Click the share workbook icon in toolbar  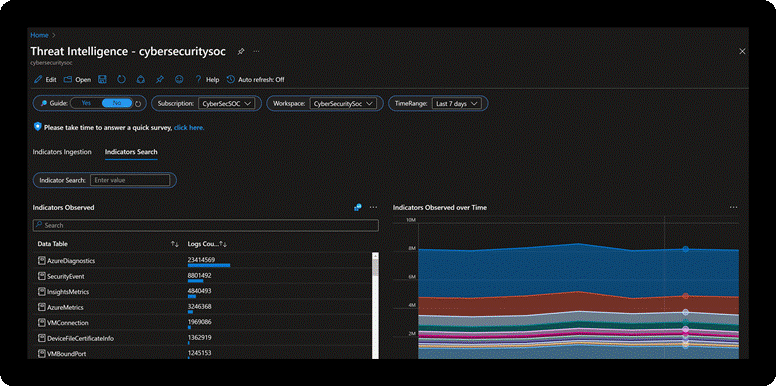point(141,79)
